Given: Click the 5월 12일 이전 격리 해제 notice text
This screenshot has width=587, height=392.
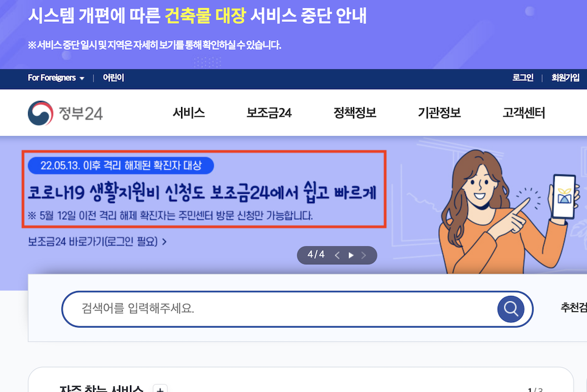Looking at the screenshot, I should point(170,216).
